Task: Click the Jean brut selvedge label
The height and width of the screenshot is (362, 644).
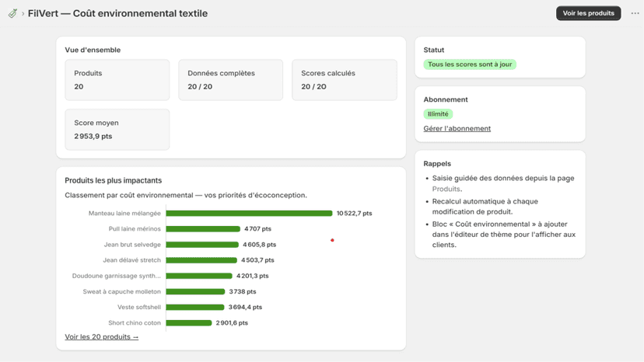Action: point(132,245)
